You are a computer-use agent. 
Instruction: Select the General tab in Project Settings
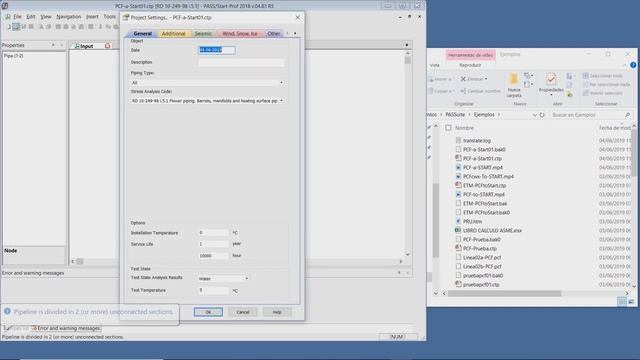click(142, 33)
